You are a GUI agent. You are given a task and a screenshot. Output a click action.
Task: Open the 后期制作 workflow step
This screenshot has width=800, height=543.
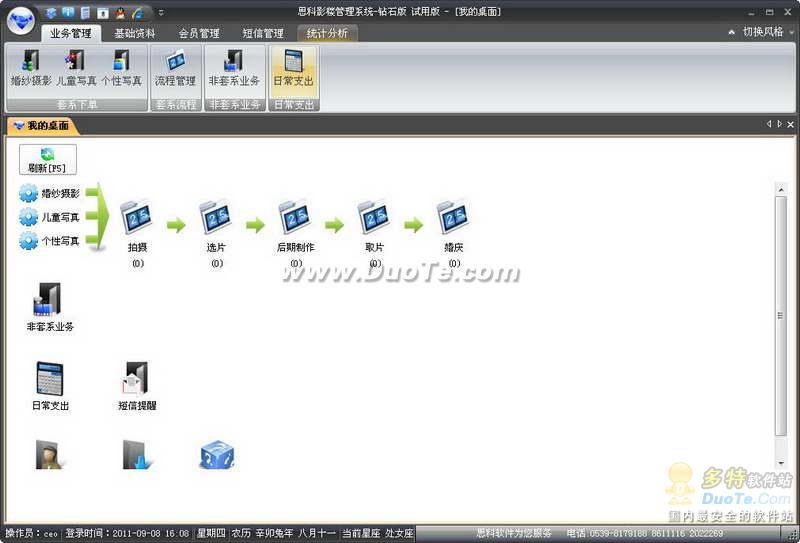pos(295,218)
